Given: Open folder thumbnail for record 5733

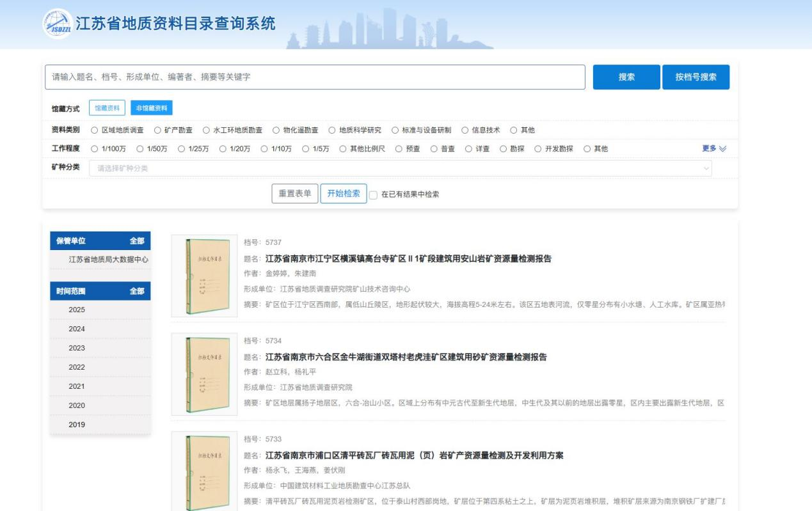Looking at the screenshot, I should 204,472.
